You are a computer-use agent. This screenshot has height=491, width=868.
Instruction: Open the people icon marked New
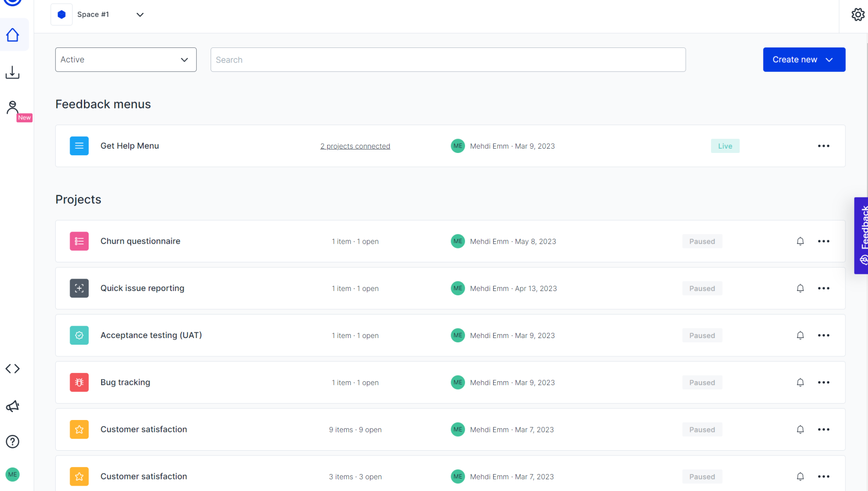tap(12, 107)
